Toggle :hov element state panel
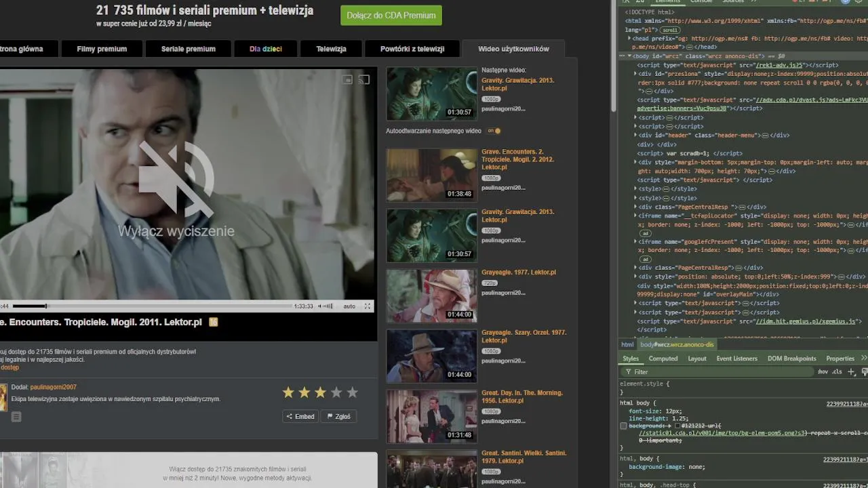 coord(823,371)
